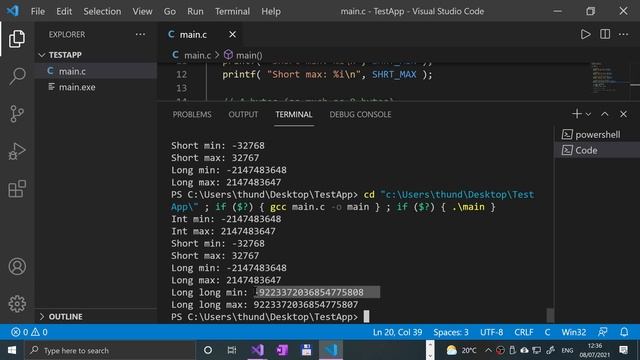Click Win32 configuration in status bar
This screenshot has height=360, width=640.
[x=573, y=332]
